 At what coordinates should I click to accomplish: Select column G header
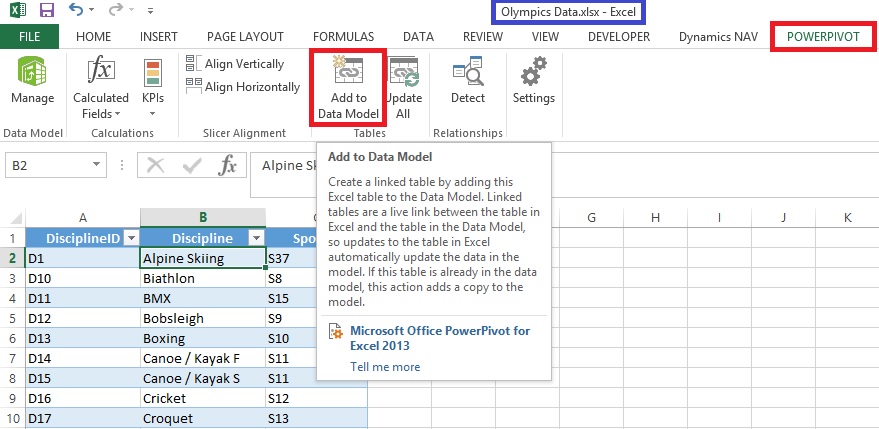click(x=591, y=218)
